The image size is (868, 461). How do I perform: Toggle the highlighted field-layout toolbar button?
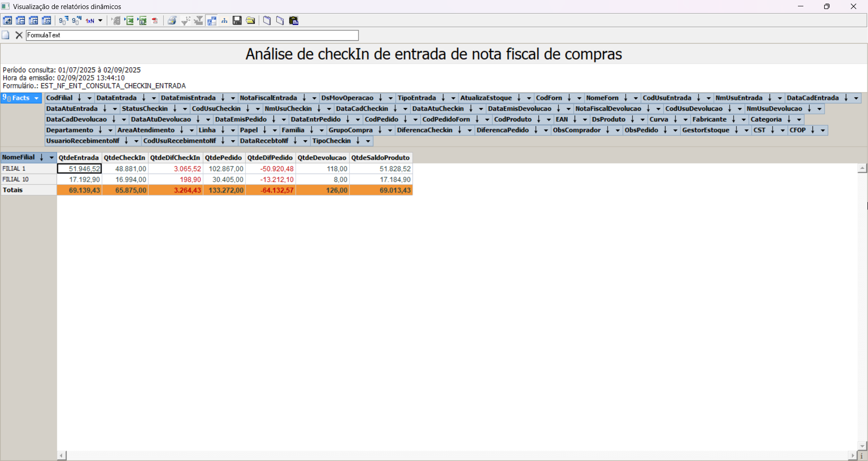point(212,20)
